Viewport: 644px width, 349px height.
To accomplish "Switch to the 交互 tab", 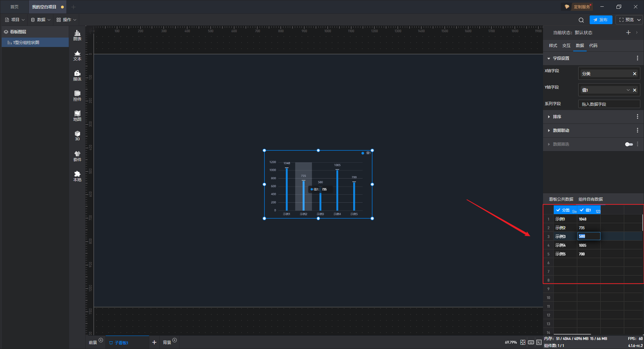I will pos(566,46).
